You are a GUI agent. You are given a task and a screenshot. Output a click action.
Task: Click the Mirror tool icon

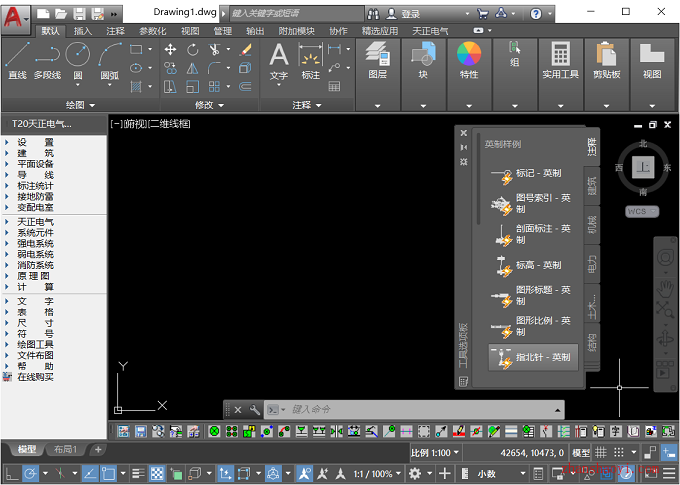tap(193, 68)
